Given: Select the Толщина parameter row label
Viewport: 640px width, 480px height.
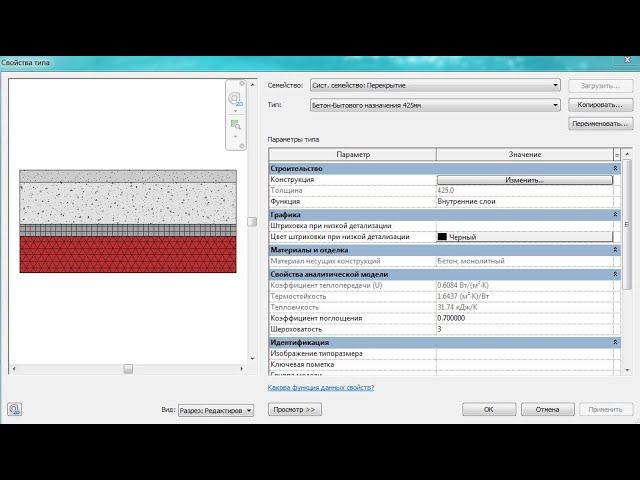Looking at the screenshot, I should click(x=286, y=190).
